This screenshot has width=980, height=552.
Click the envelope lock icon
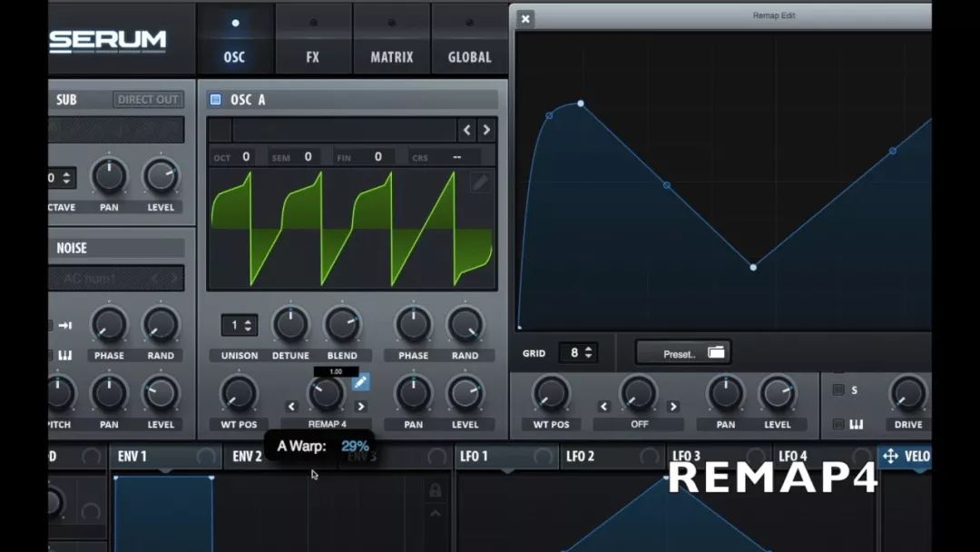pyautogui.click(x=436, y=491)
